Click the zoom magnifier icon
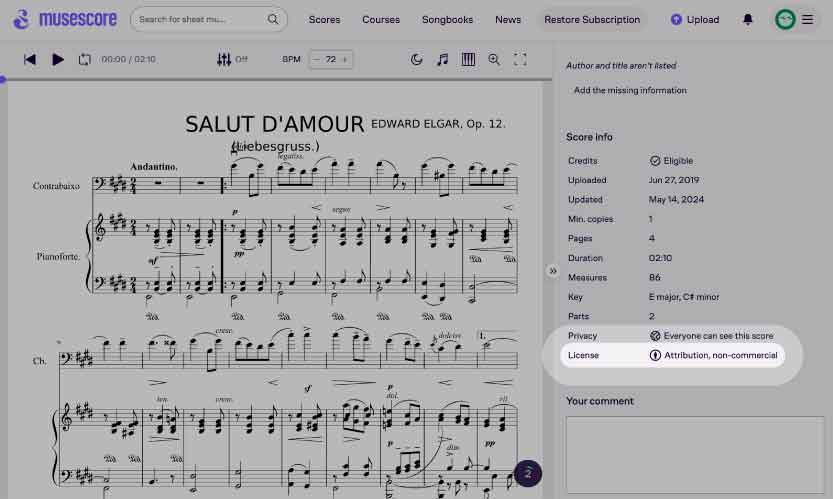 (x=494, y=60)
